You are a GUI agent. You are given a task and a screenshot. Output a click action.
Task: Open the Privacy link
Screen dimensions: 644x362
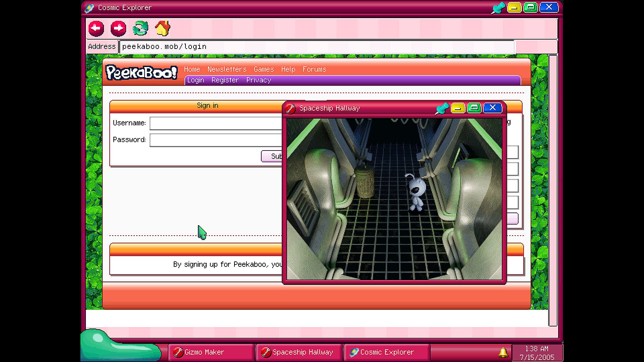(259, 80)
